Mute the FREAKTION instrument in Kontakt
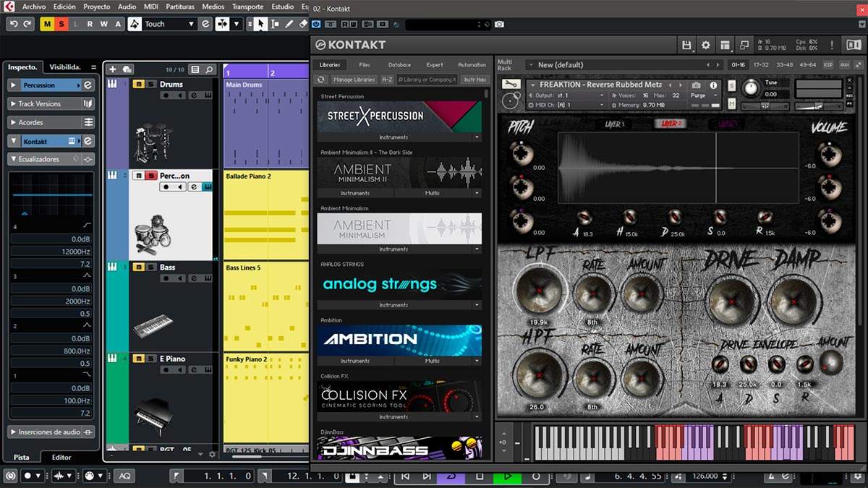 click(x=732, y=104)
